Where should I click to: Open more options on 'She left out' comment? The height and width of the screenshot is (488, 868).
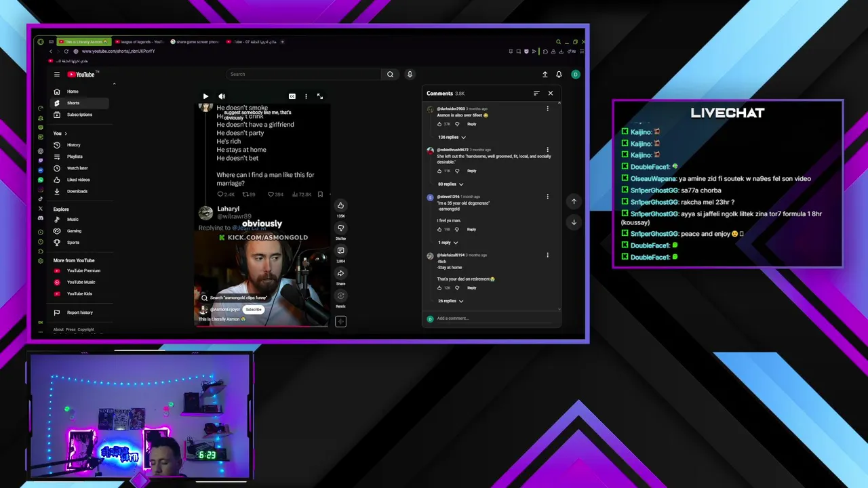pyautogui.click(x=547, y=150)
